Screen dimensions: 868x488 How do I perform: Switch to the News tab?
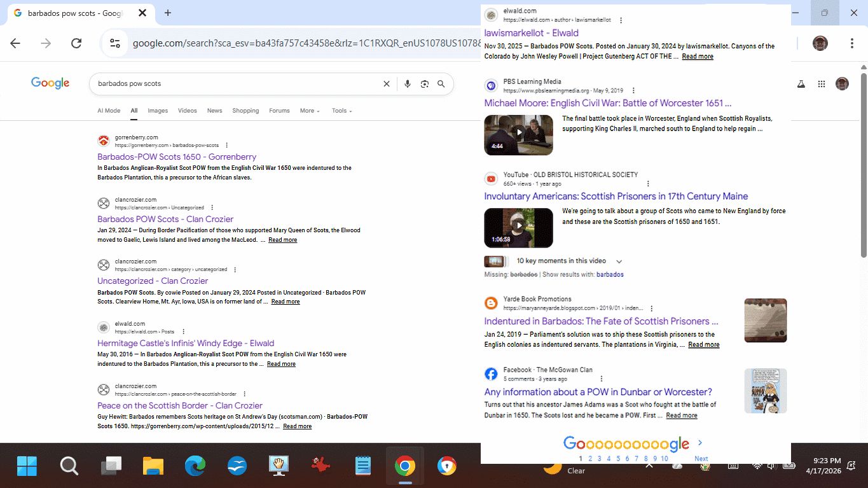214,111
